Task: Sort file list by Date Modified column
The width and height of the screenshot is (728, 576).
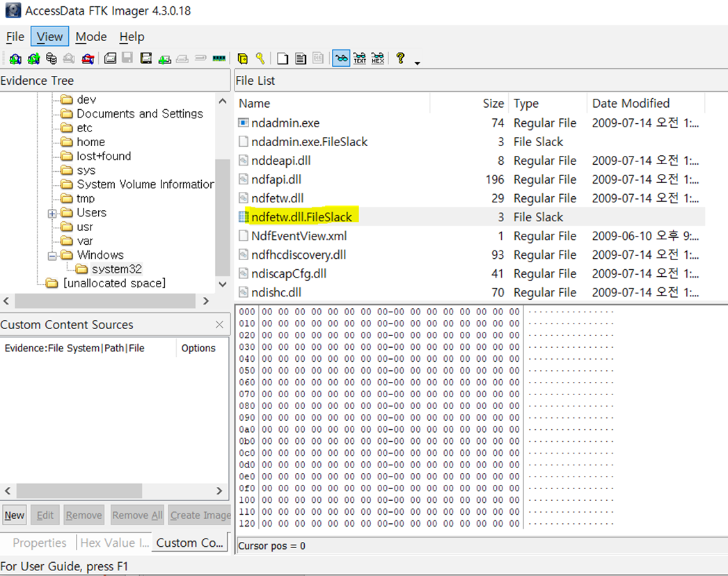Action: (646, 103)
